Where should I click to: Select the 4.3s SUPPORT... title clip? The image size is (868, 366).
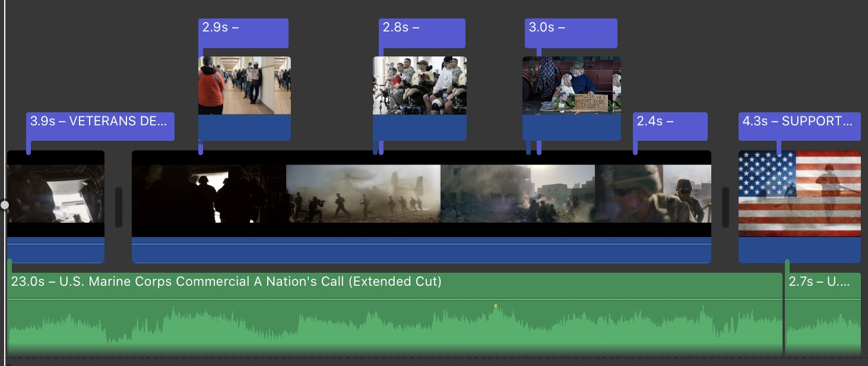[x=800, y=126]
